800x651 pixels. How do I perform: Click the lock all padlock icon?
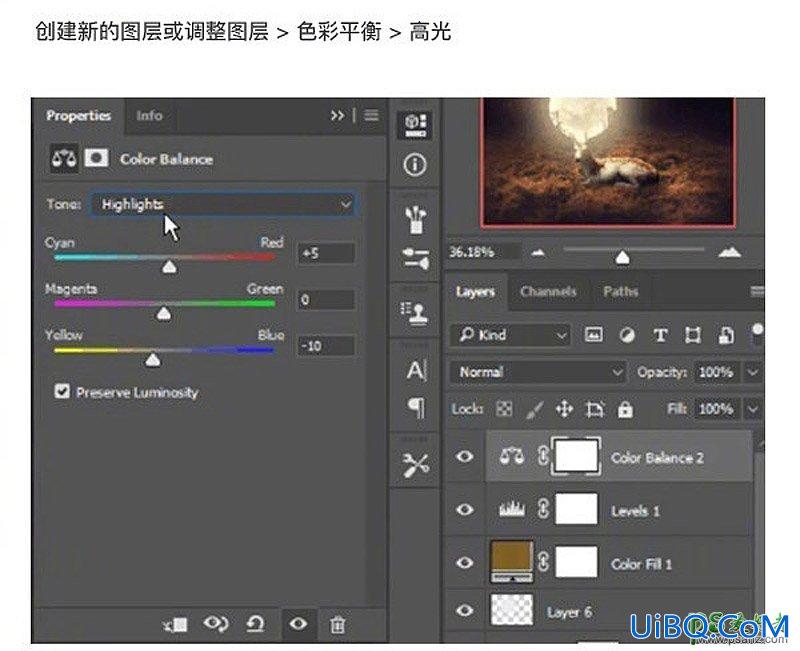click(x=625, y=409)
